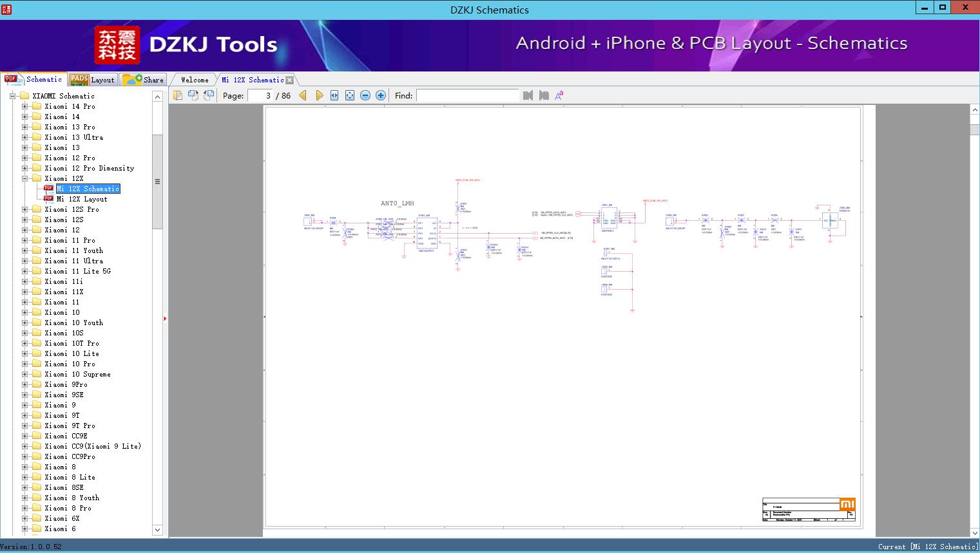Go to the next page arrow
The height and width of the screenshot is (553, 980).
(319, 95)
